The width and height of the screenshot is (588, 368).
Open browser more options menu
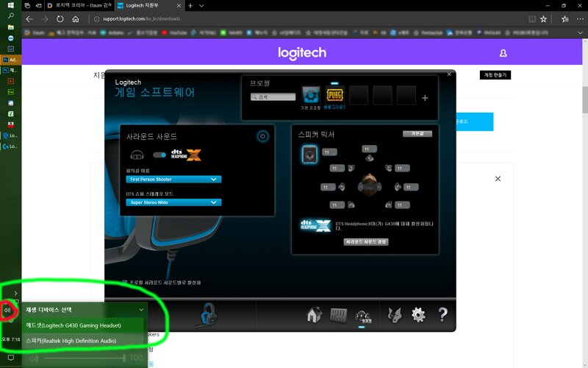pyautogui.click(x=580, y=19)
